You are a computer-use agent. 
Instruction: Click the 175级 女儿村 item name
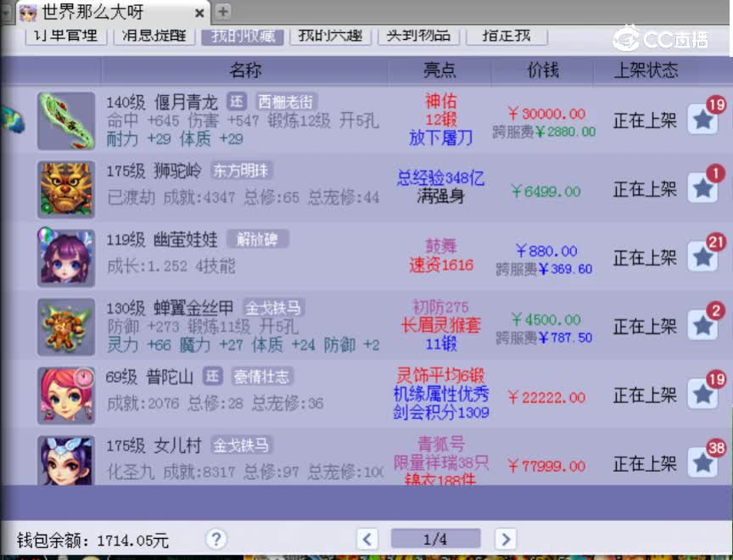(x=154, y=445)
